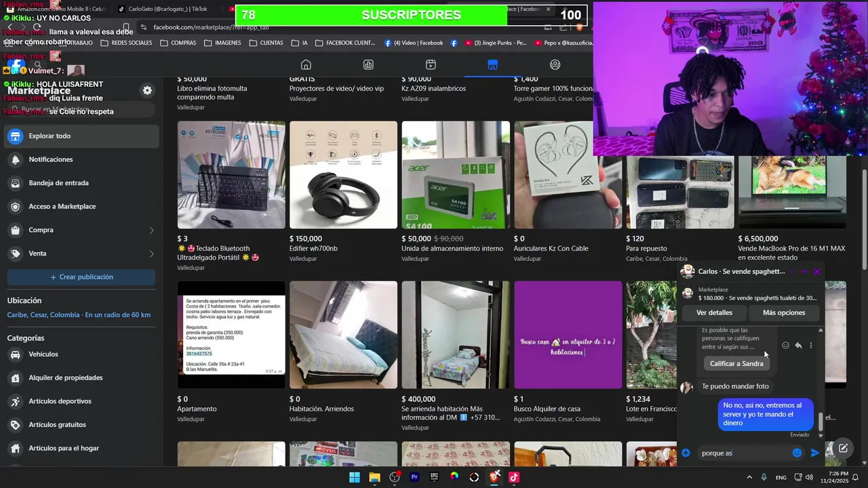Open File Explorer from taskbar
Image resolution: width=868 pixels, height=488 pixels.
click(374, 477)
